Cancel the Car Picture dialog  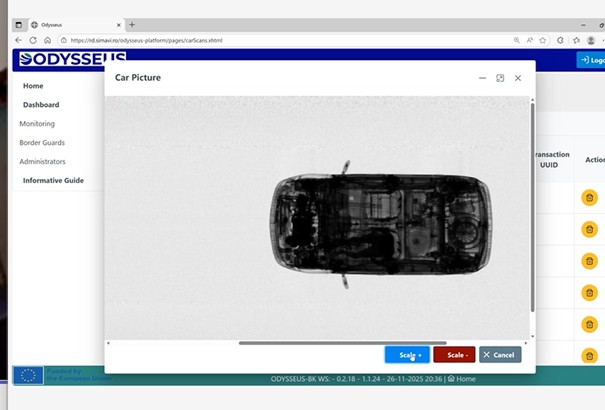499,355
